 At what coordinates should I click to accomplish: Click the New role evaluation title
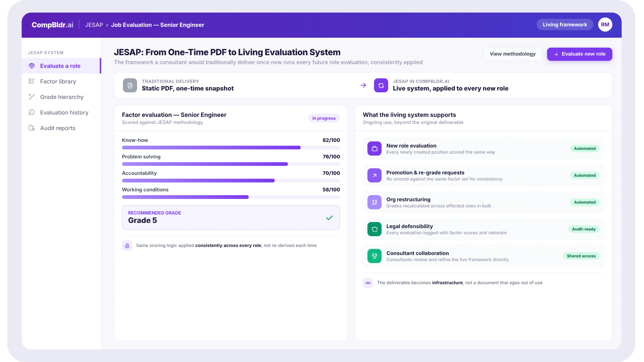411,146
